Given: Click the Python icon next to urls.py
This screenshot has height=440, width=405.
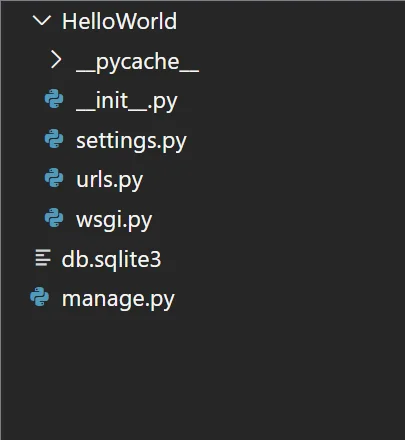Looking at the screenshot, I should [54, 178].
